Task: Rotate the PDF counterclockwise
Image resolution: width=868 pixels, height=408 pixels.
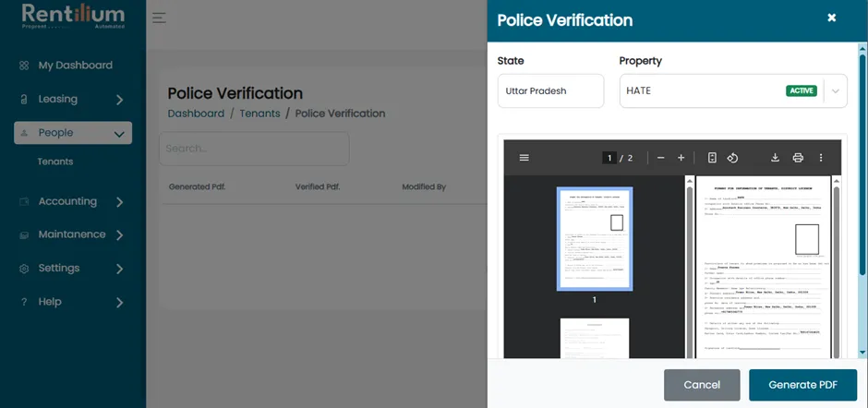Action: coord(732,159)
